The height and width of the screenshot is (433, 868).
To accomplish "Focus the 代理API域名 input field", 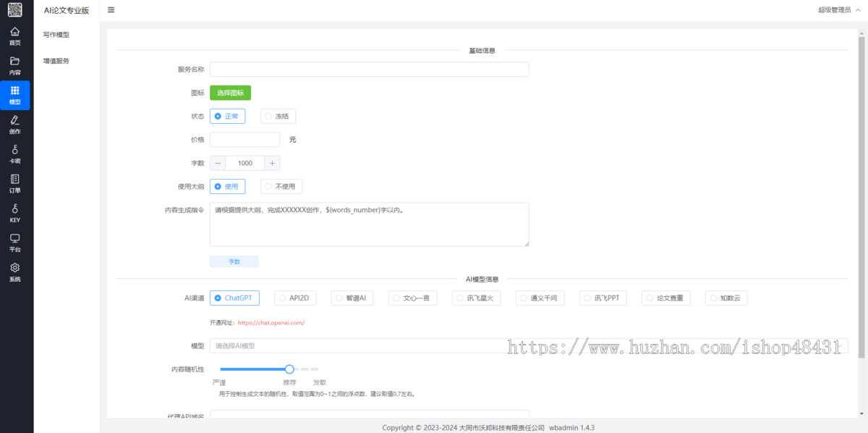I will pyautogui.click(x=369, y=414).
